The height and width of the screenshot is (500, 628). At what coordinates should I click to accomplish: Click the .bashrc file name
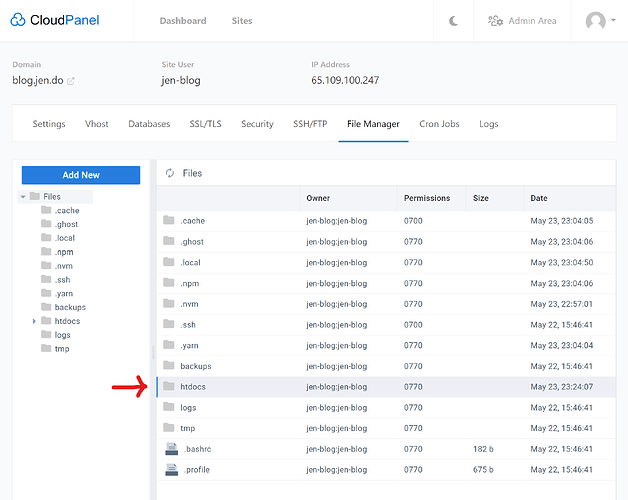coord(197,449)
